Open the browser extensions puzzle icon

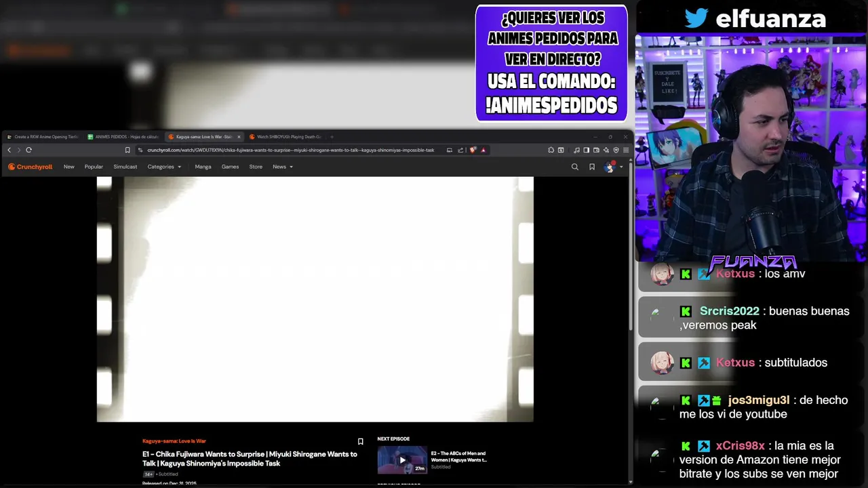tap(551, 150)
